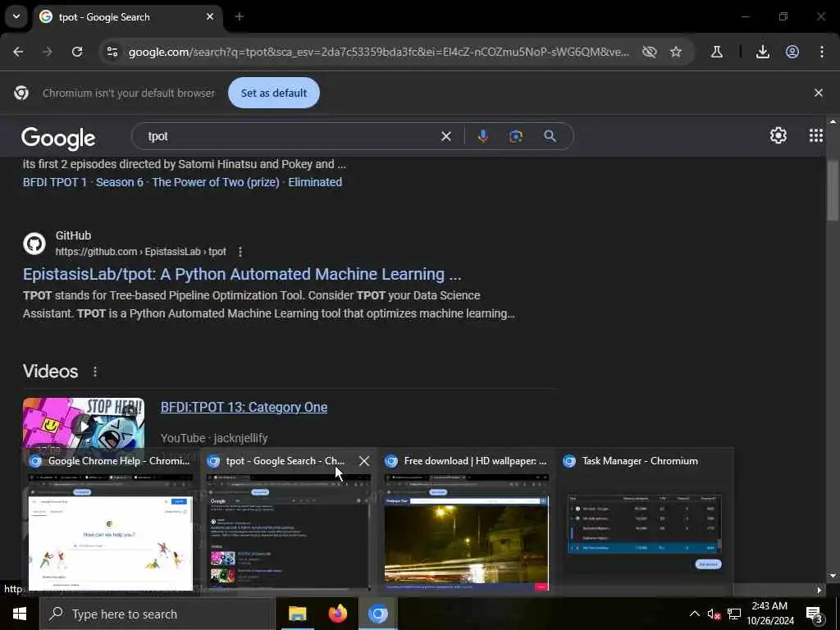
Task: Bookmark this page with the star
Action: coord(676,52)
